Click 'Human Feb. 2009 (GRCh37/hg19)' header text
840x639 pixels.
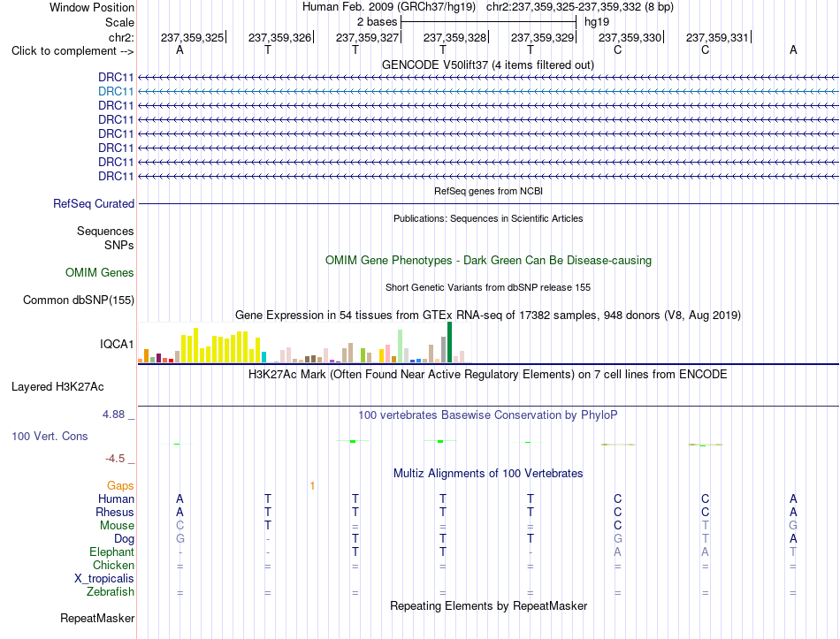[389, 7]
